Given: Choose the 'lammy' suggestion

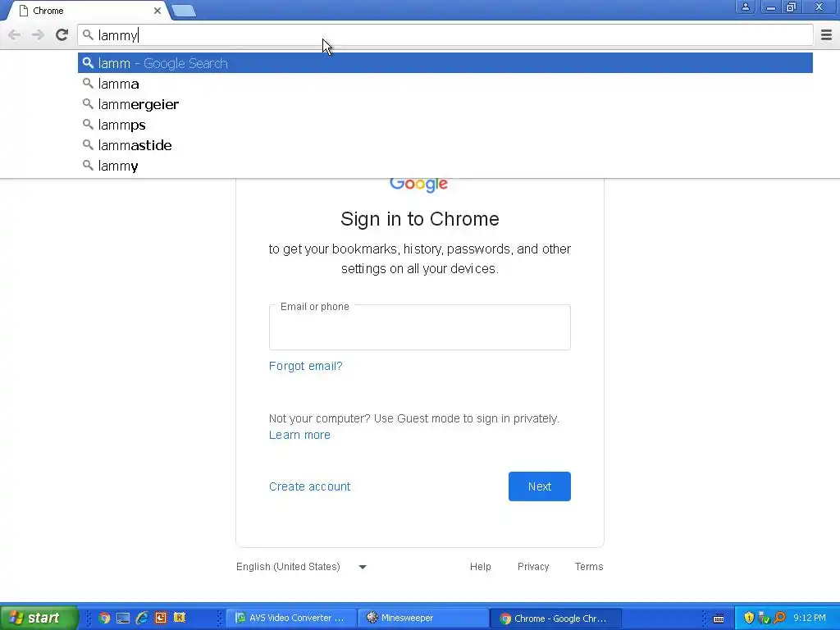Looking at the screenshot, I should (445, 166).
